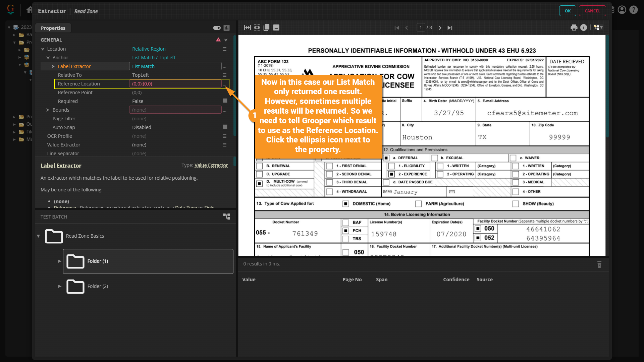Go to the next page
The image size is (644, 362).
tap(440, 28)
